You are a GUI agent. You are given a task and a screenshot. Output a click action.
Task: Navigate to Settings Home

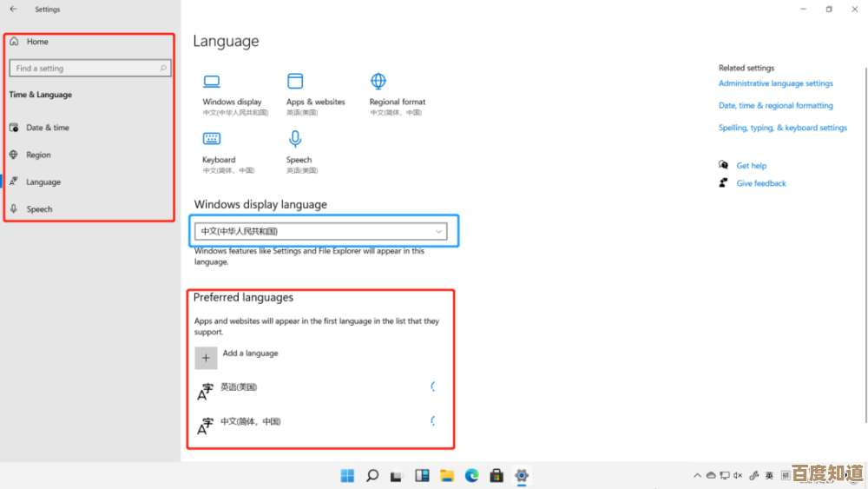[37, 42]
